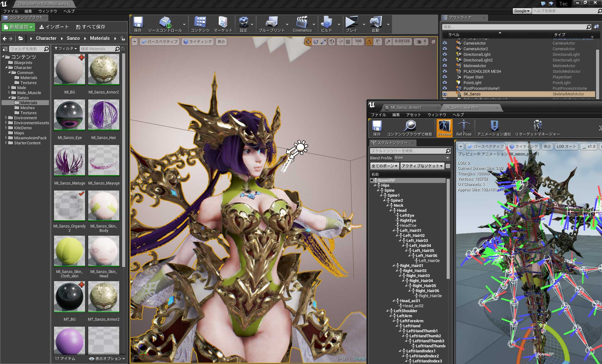Toggle rotation snapping in viewport toolbar
The width and height of the screenshot is (602, 364).
pyautogui.click(x=369, y=42)
